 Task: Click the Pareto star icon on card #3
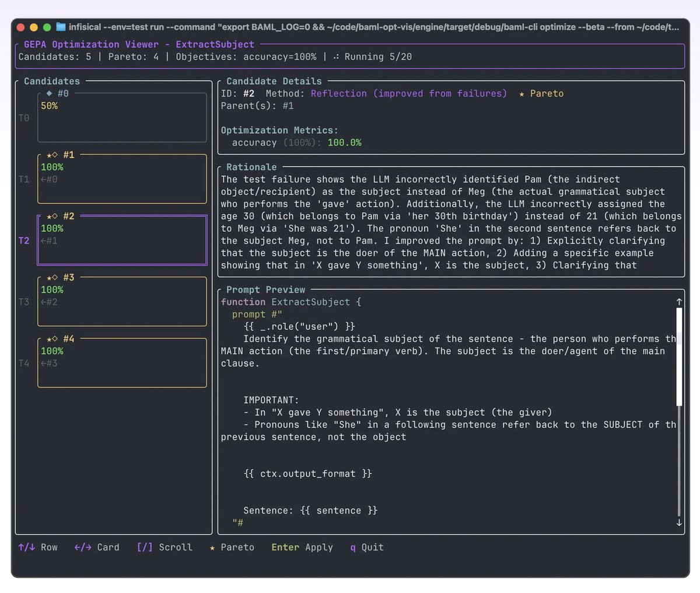tap(50, 277)
